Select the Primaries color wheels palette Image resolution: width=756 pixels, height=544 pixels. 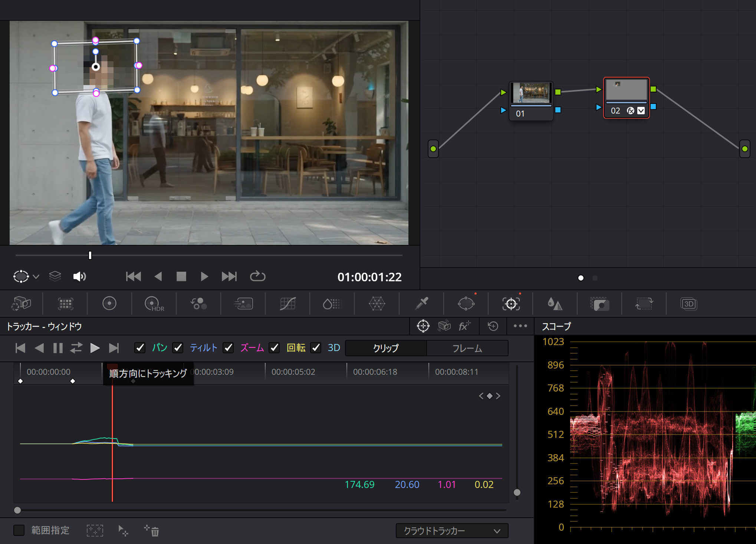(109, 304)
